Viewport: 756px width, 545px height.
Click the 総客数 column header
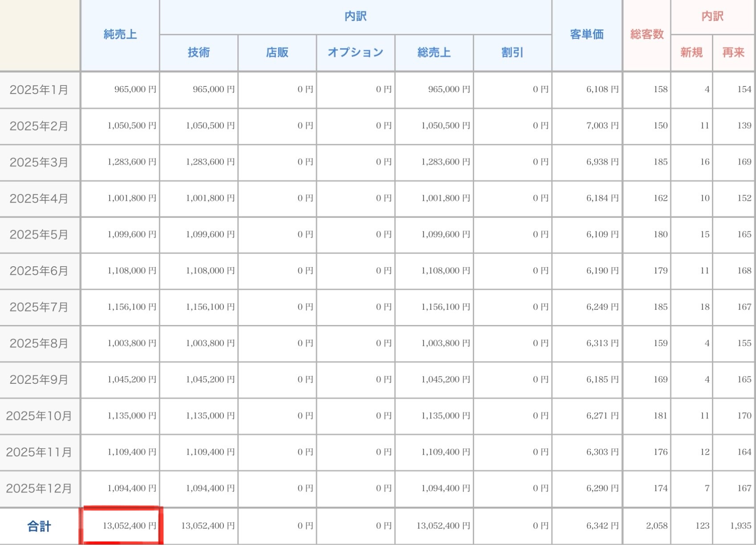point(646,34)
